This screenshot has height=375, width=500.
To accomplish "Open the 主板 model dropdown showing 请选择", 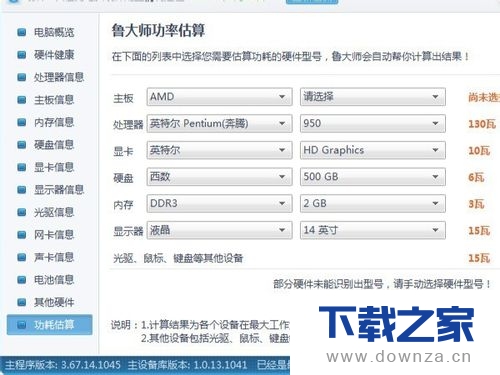I will pos(373,97).
